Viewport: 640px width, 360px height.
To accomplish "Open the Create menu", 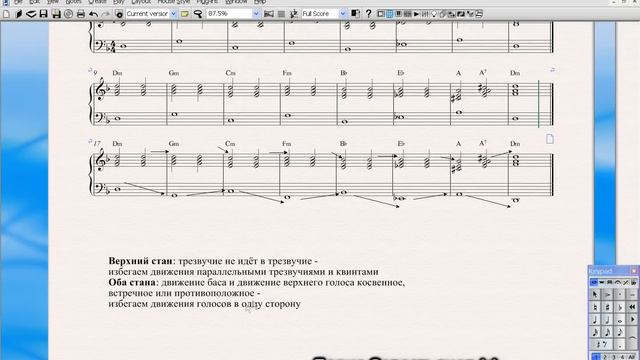I will coord(98,2).
